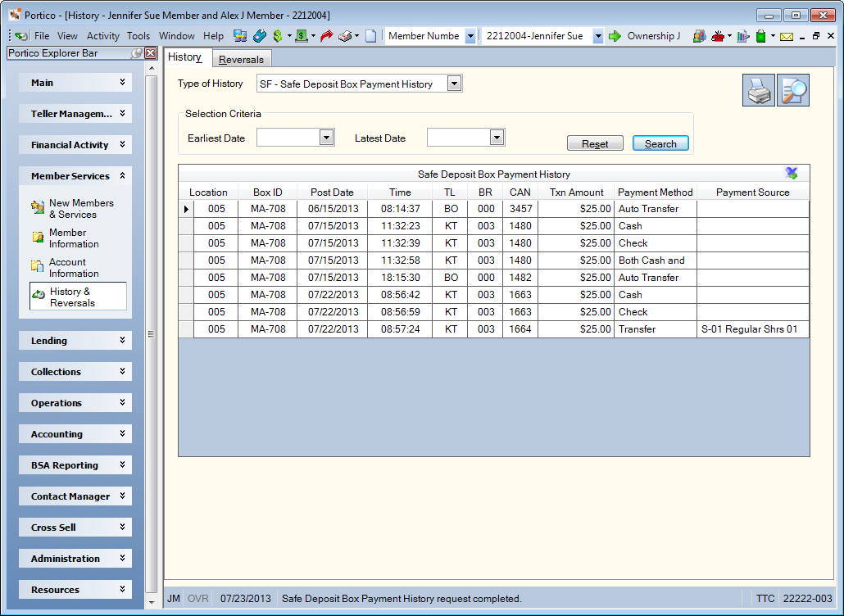Click the blank new document toolbar icon

pyautogui.click(x=371, y=36)
